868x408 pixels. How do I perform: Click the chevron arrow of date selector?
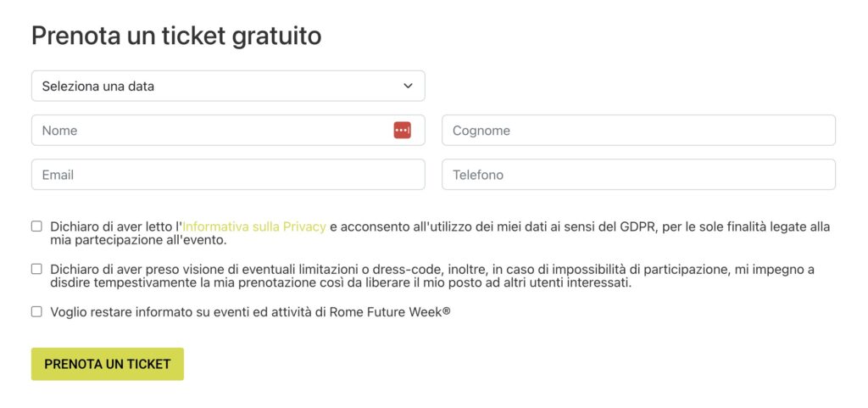coord(408,86)
